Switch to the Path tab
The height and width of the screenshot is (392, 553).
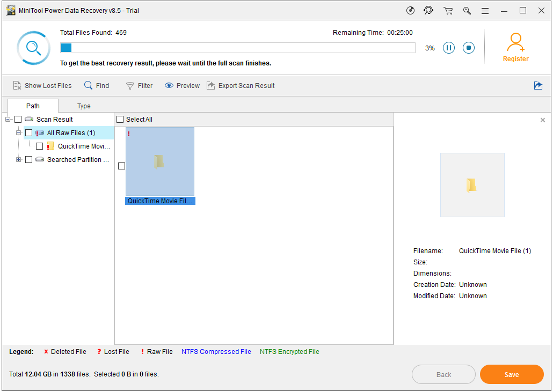pos(33,106)
